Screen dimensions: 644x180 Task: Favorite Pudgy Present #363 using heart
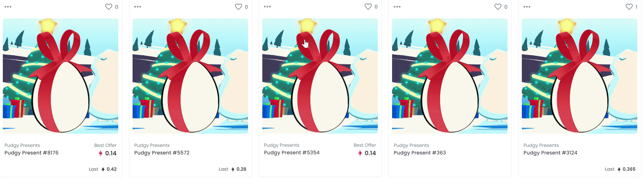pos(498,7)
